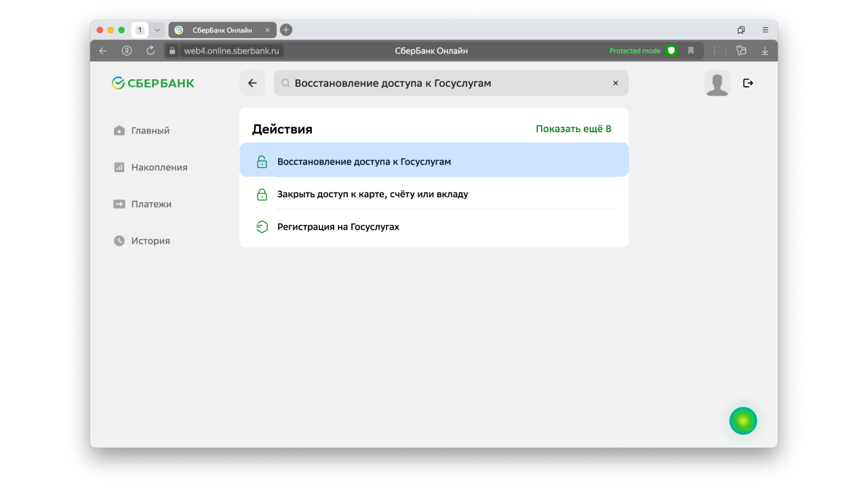Open the browser three-dot menu
Screen dimensions: 868x488
tap(714, 51)
